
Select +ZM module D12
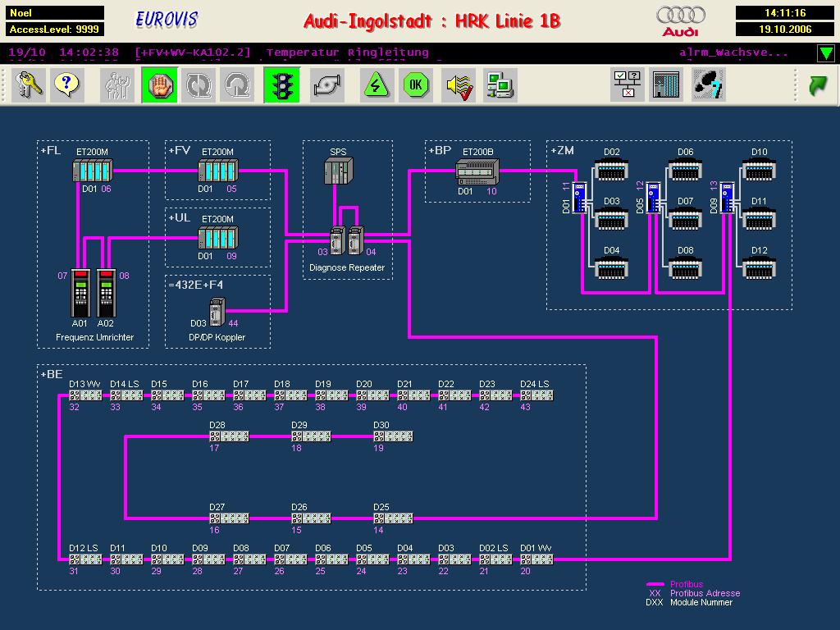[759, 267]
